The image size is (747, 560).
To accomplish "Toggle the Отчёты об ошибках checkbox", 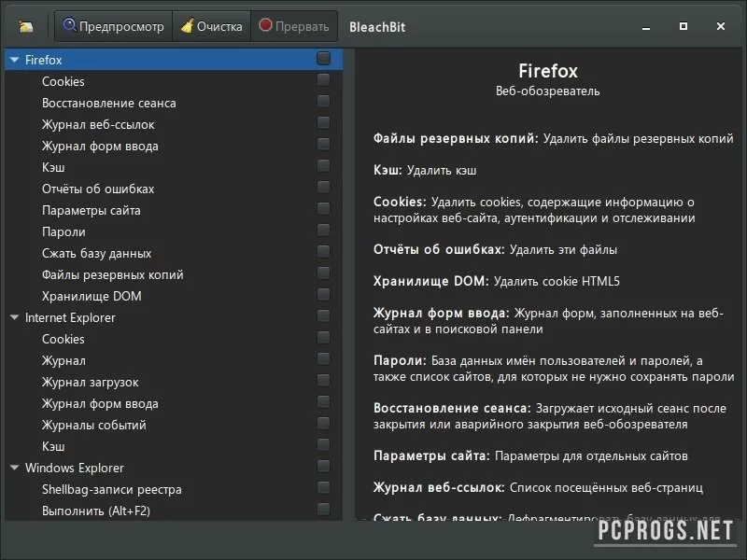I will pos(323,187).
